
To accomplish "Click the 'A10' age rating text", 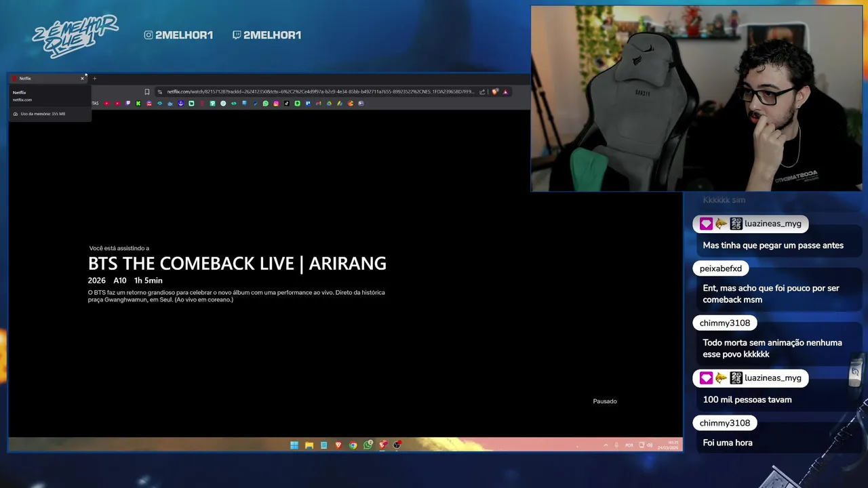I will [x=120, y=281].
